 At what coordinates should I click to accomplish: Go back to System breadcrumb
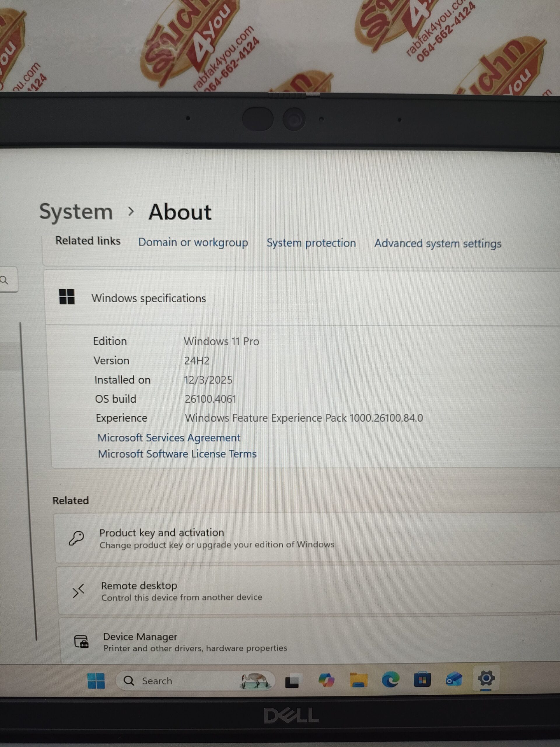pyautogui.click(x=76, y=212)
